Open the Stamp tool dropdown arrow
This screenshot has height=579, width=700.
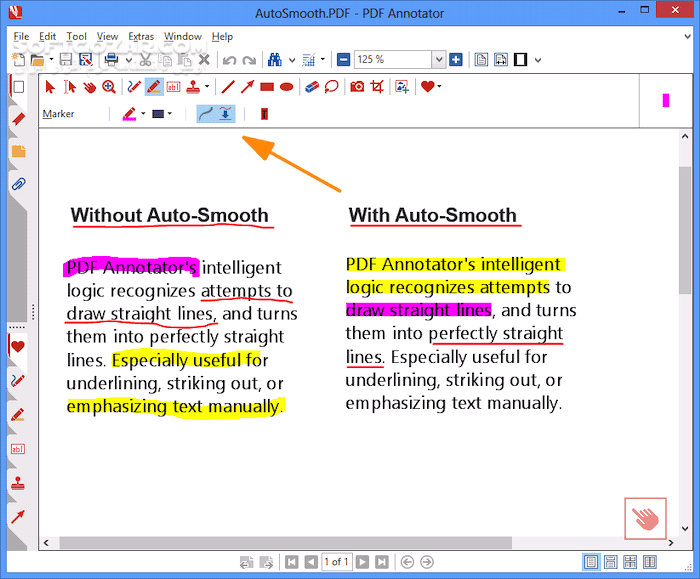pyautogui.click(x=207, y=87)
